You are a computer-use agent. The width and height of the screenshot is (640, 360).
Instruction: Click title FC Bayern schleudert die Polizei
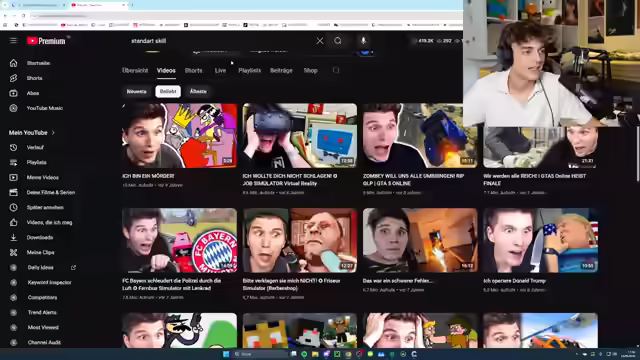coord(171,284)
